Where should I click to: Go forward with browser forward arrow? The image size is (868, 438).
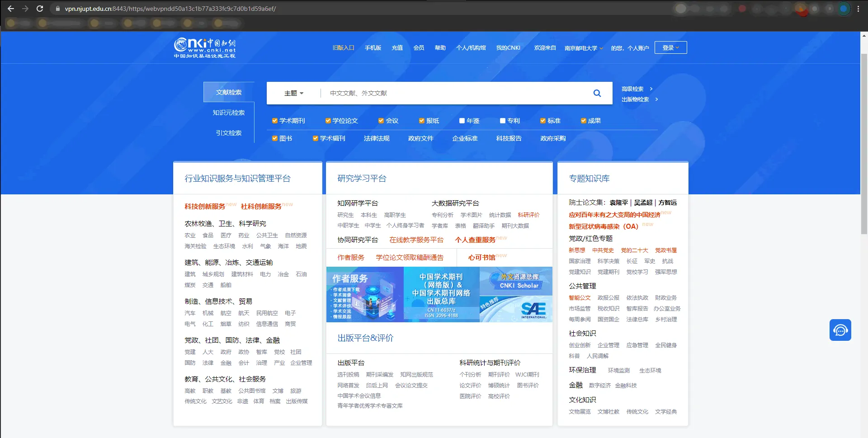(x=25, y=9)
